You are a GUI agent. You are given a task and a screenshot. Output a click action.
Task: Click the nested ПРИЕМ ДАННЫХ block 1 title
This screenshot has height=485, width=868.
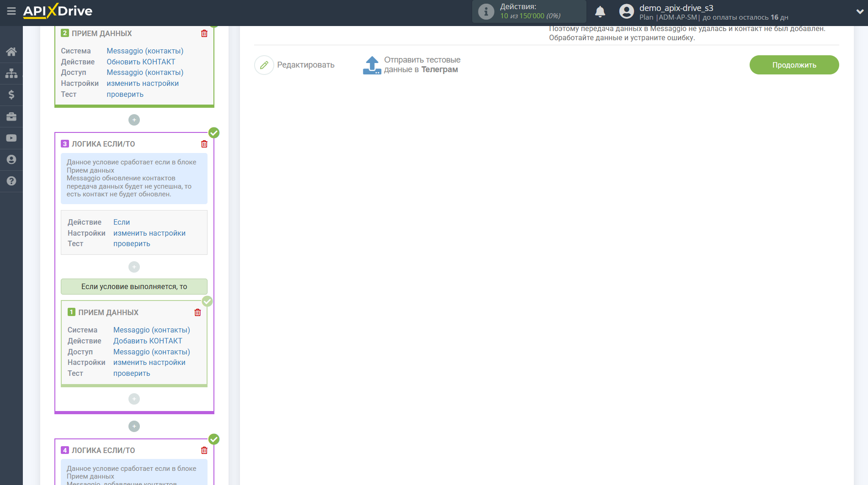[108, 312]
